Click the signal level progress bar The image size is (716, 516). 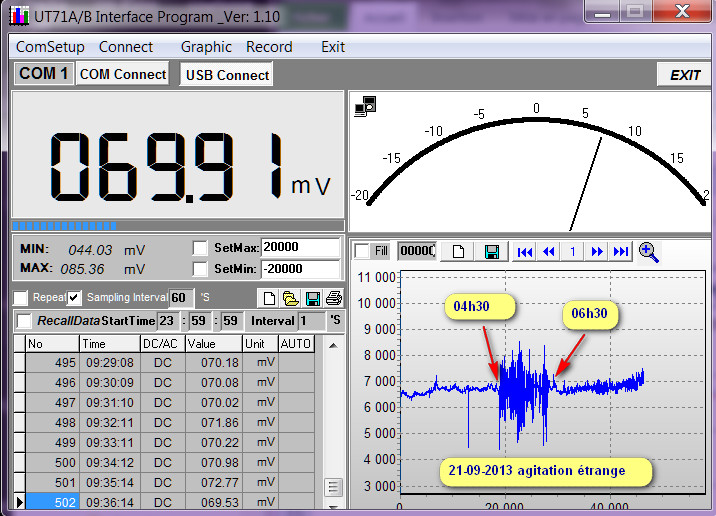click(x=178, y=226)
